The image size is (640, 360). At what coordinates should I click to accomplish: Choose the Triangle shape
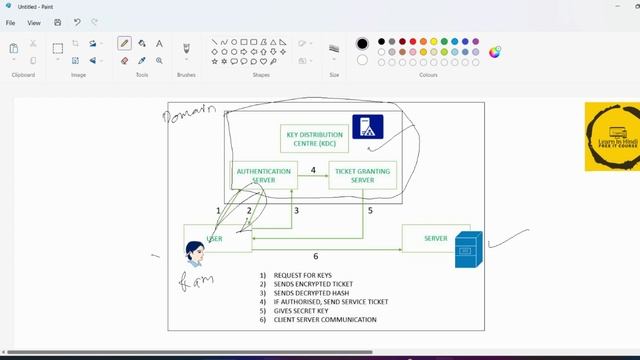coord(273,42)
